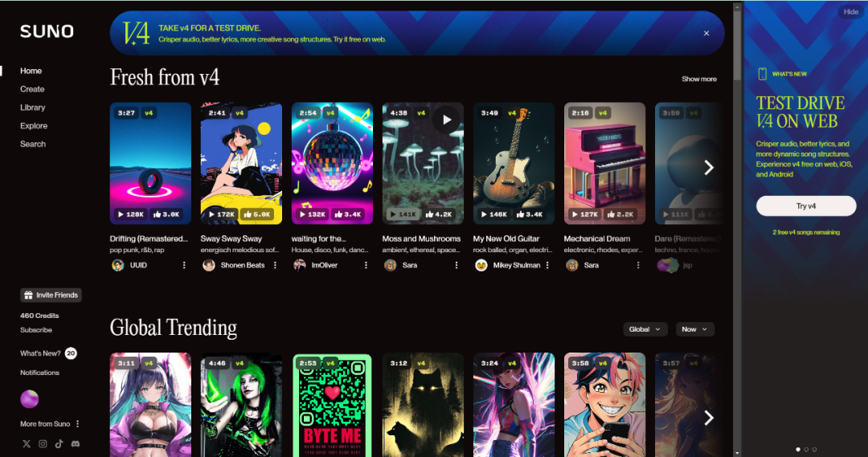Open the Instagram social link

(43, 443)
